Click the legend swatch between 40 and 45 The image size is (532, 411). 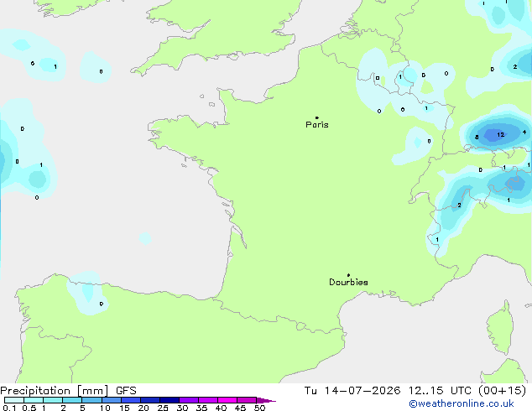point(227,400)
